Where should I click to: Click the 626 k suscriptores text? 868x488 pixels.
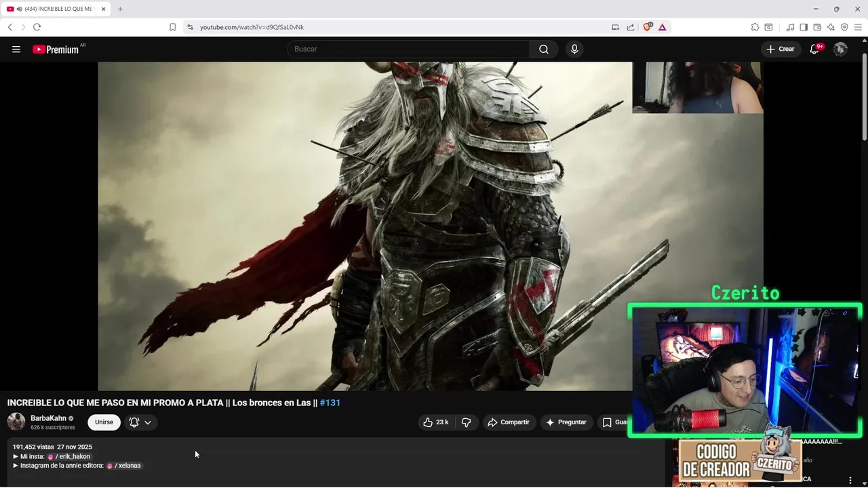(x=53, y=428)
